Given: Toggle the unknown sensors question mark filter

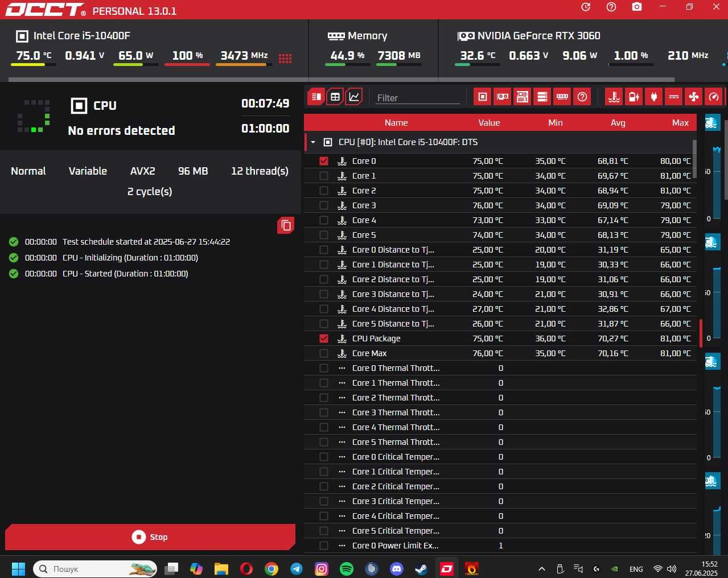Looking at the screenshot, I should pyautogui.click(x=582, y=97).
